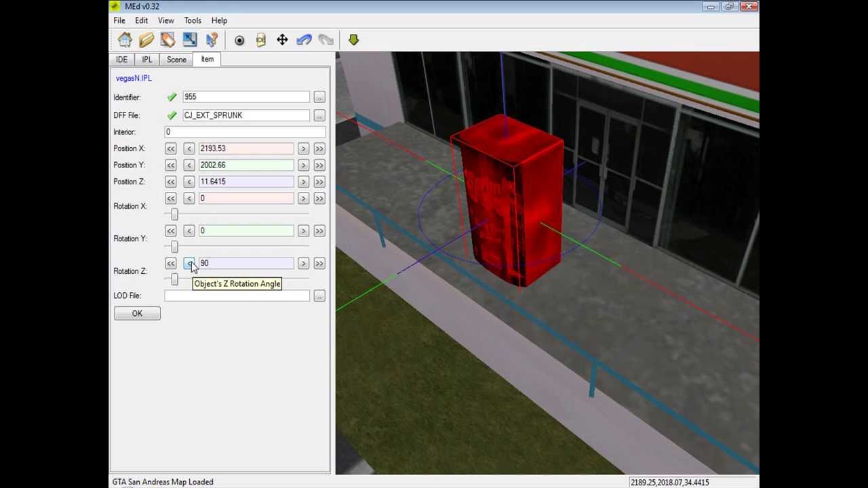Screen dimensions: 868x488
Task: Increase Rotation Z with the > button
Action: pos(302,263)
